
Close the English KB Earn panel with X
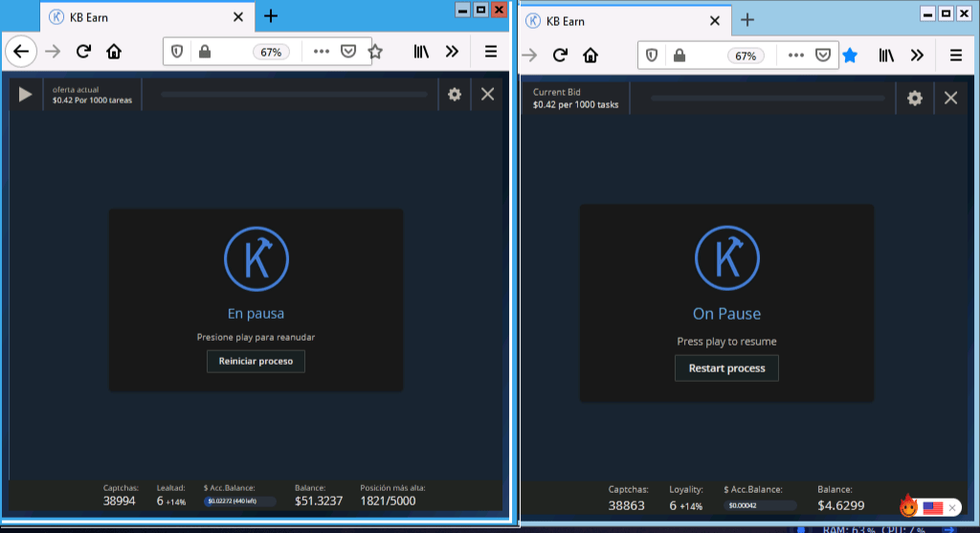coord(950,98)
